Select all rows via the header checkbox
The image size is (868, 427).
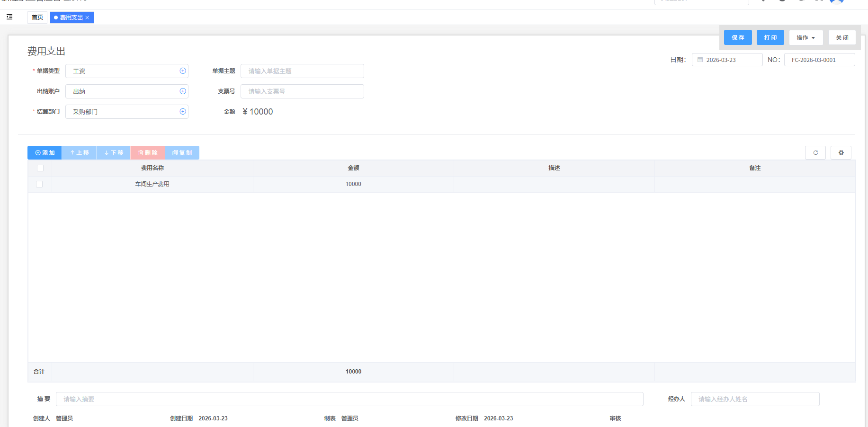click(x=40, y=168)
